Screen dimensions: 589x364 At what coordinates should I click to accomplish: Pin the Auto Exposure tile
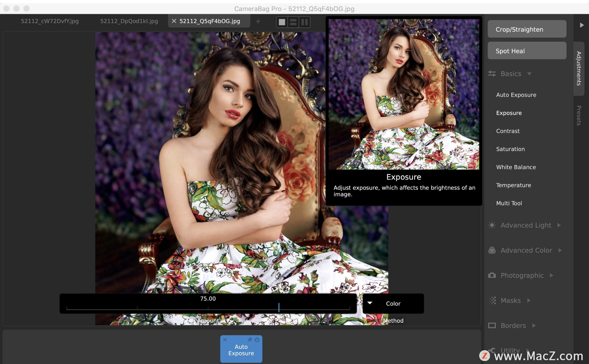(250, 339)
